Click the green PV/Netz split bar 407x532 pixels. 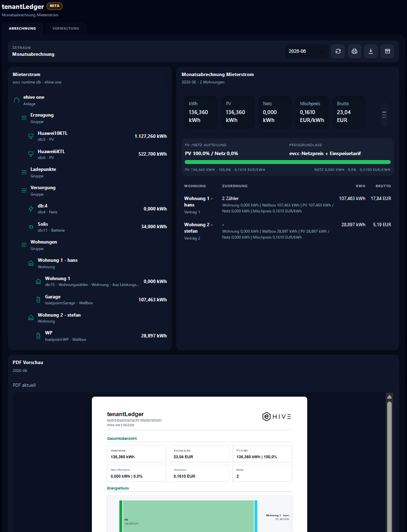(x=287, y=162)
